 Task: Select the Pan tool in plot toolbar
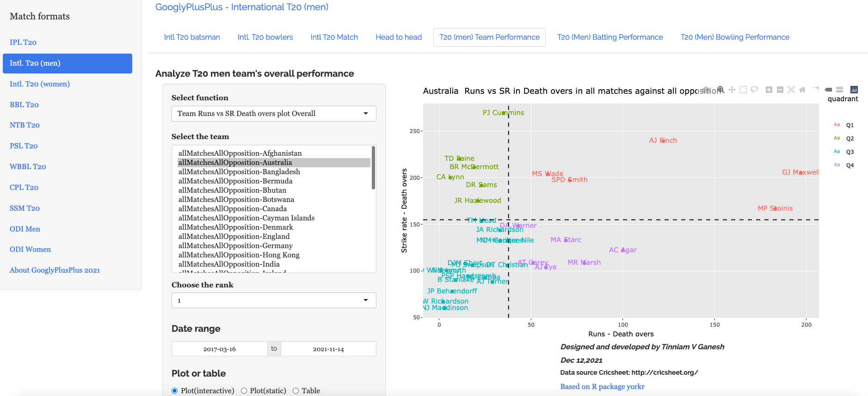tap(732, 90)
